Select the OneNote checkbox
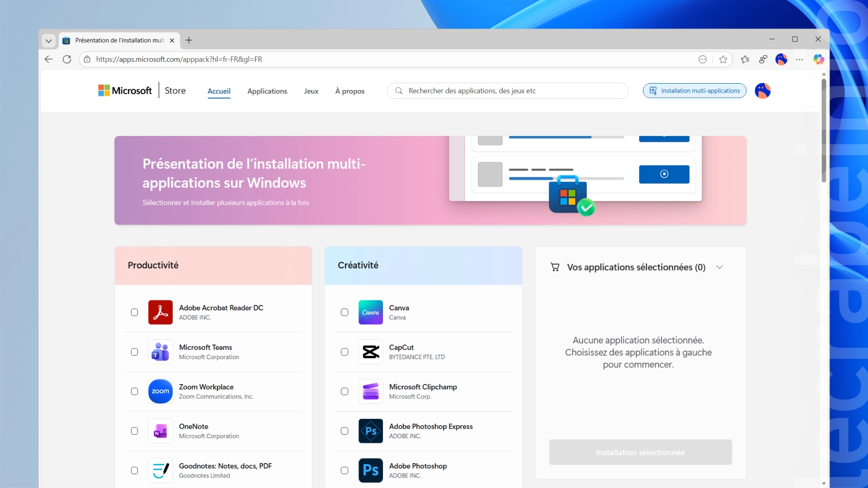 134,431
